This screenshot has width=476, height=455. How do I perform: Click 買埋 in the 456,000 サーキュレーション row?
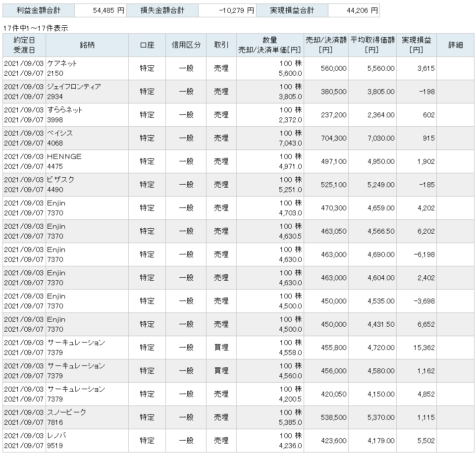coord(221,371)
